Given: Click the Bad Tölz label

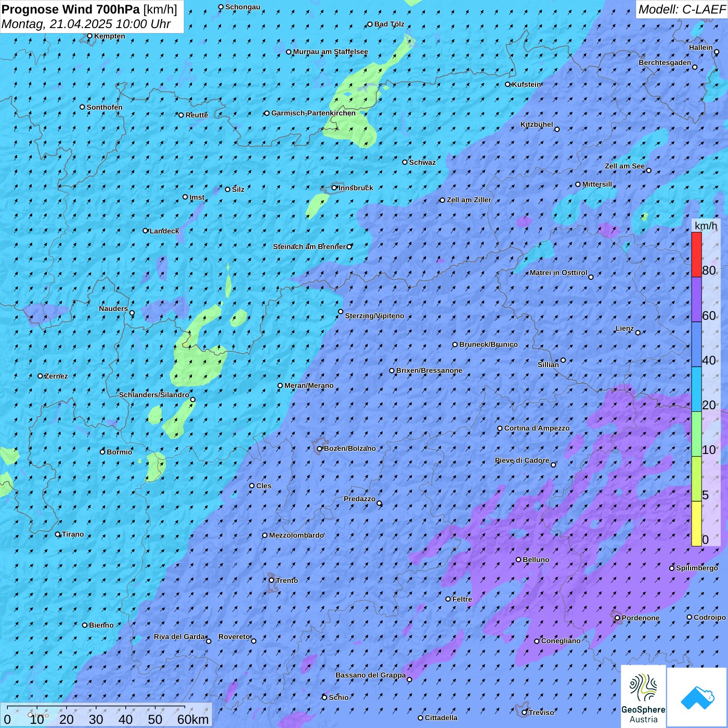Looking at the screenshot, I should coord(389,24).
